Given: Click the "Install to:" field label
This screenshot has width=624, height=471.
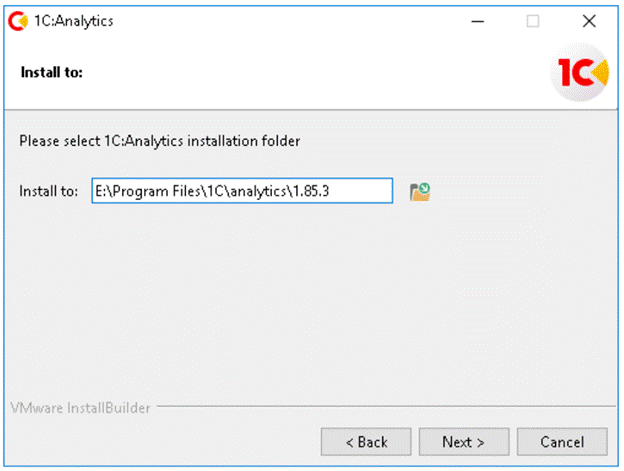Looking at the screenshot, I should click(48, 191).
